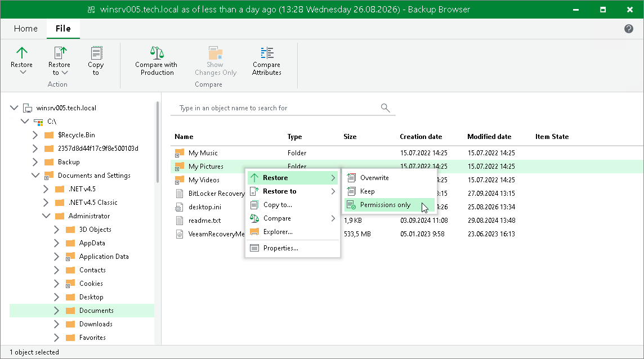This screenshot has width=644, height=359.
Task: Click the Compare Attributes icon
Action: coord(267,52)
